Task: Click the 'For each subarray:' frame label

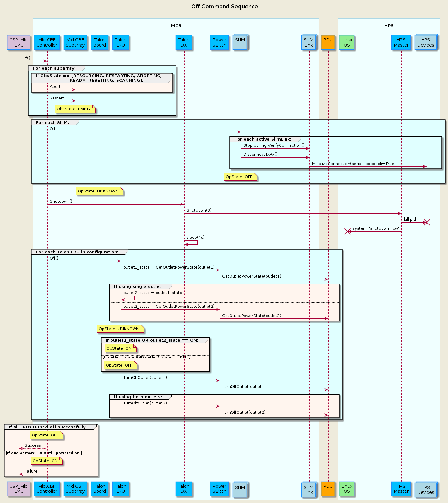Action: pos(54,68)
